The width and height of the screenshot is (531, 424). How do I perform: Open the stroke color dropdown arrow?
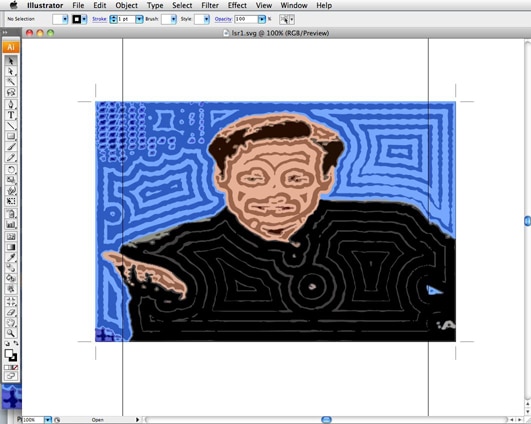[84, 19]
